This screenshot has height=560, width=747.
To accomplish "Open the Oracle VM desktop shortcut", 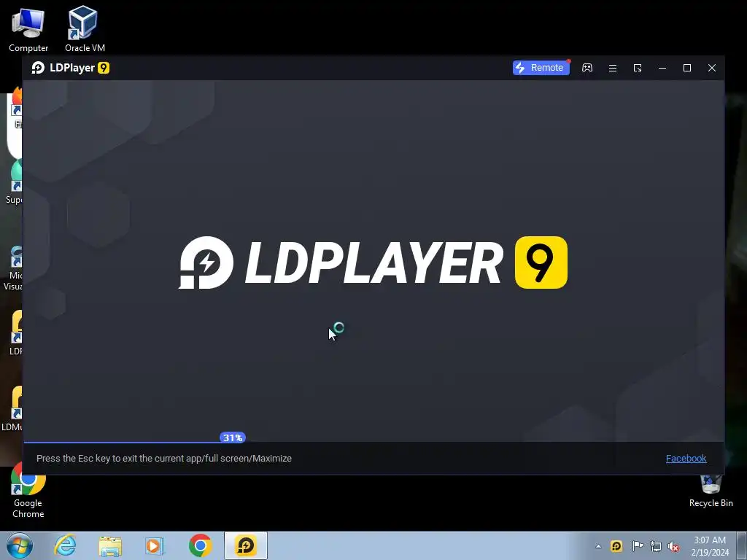I will pyautogui.click(x=85, y=29).
